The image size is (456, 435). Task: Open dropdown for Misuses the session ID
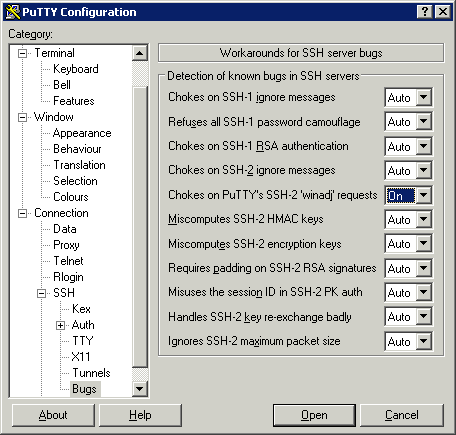(x=424, y=293)
